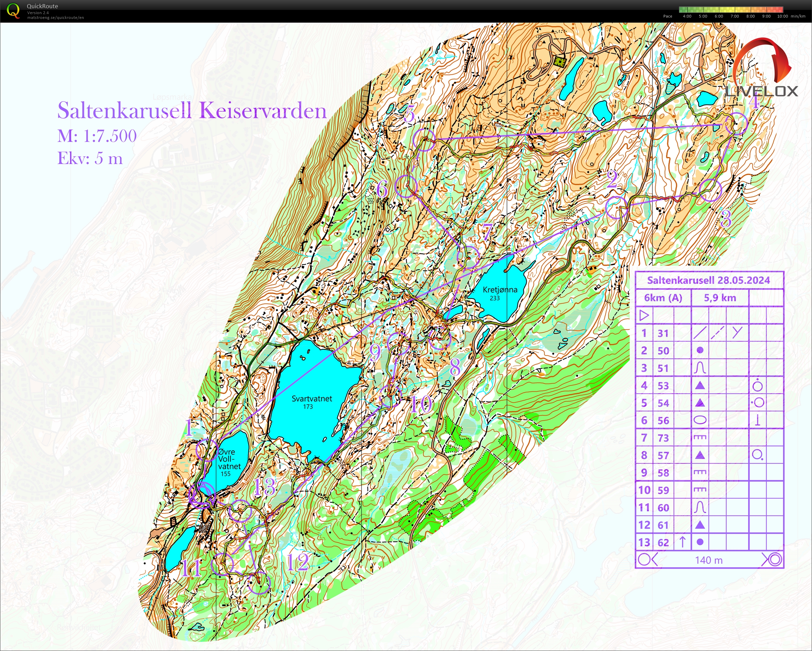Click the Saltenkarusell Keiservarden map title
This screenshot has width=812, height=651.
click(192, 111)
